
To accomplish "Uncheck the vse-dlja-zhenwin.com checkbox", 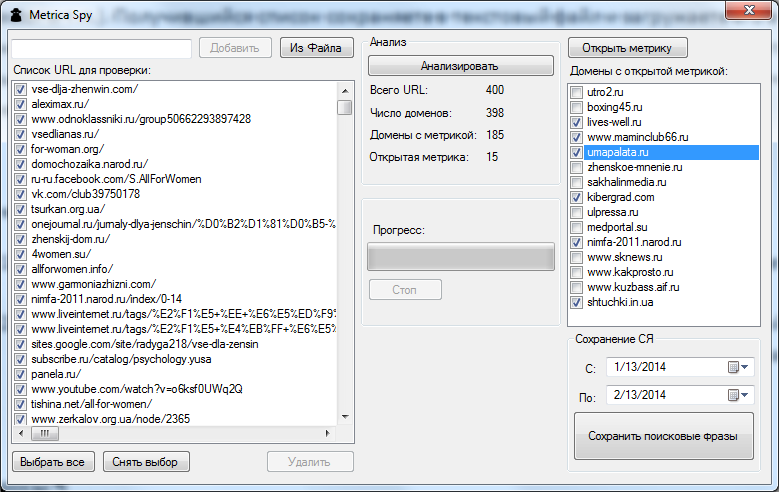I will pos(20,89).
